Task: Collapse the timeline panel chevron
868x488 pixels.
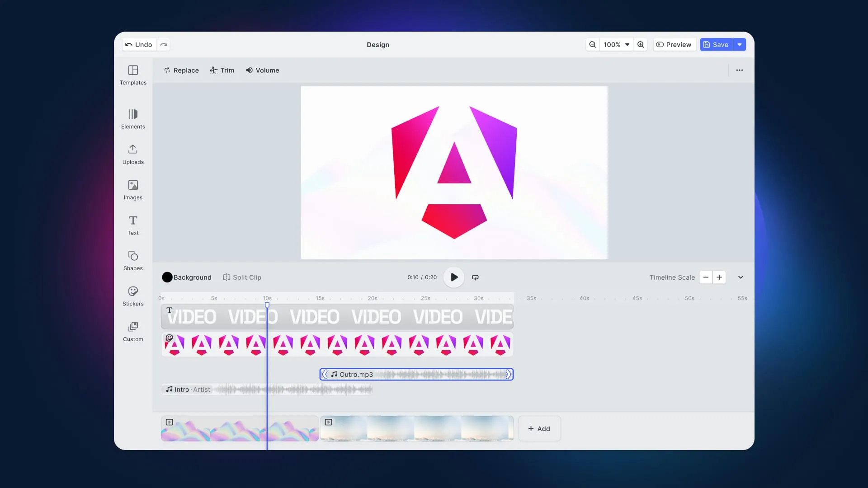Action: (741, 277)
